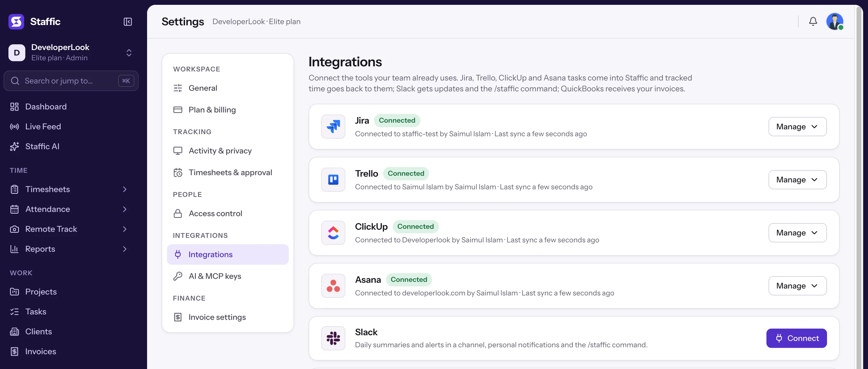The height and width of the screenshot is (369, 868).
Task: Open the user profile avatar
Action: coord(835,22)
